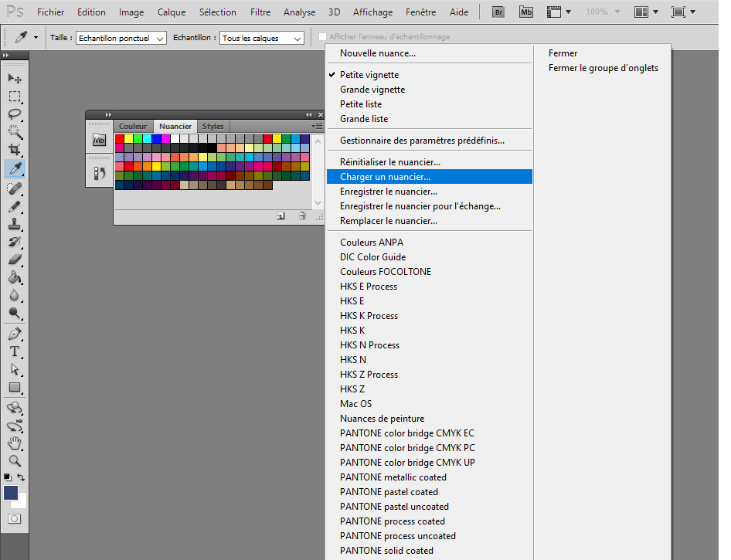Select the Horizontal Type tool
The width and height of the screenshot is (731, 560).
(15, 351)
